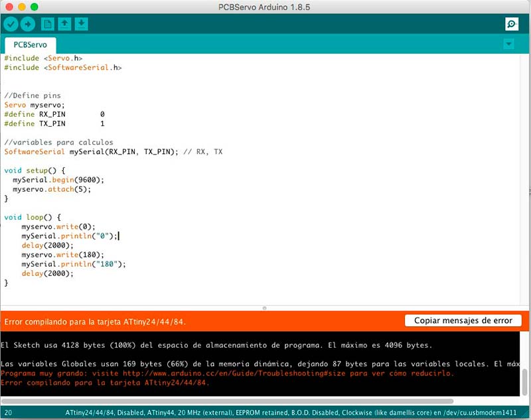Viewport: 531px width, 420px height.
Task: Click the '//Define pins' comment
Action: pos(33,96)
